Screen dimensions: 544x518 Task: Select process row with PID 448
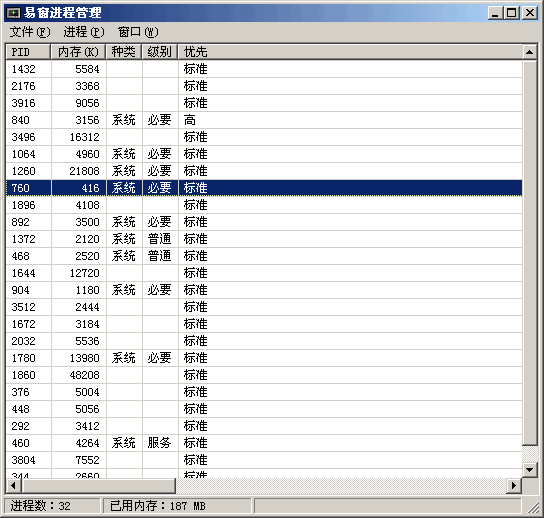click(264, 409)
